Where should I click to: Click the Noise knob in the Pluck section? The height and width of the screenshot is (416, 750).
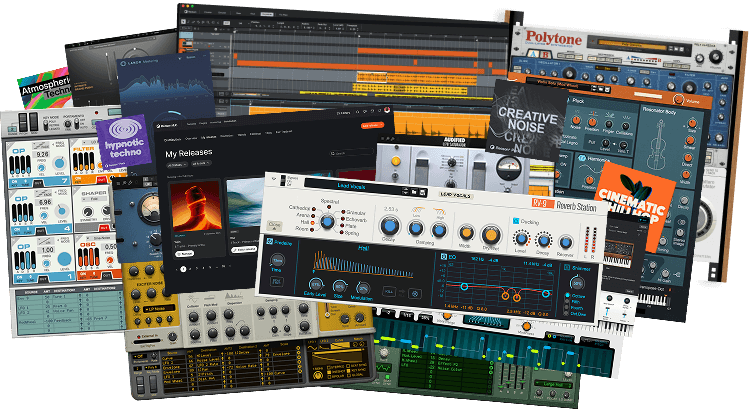(576, 120)
